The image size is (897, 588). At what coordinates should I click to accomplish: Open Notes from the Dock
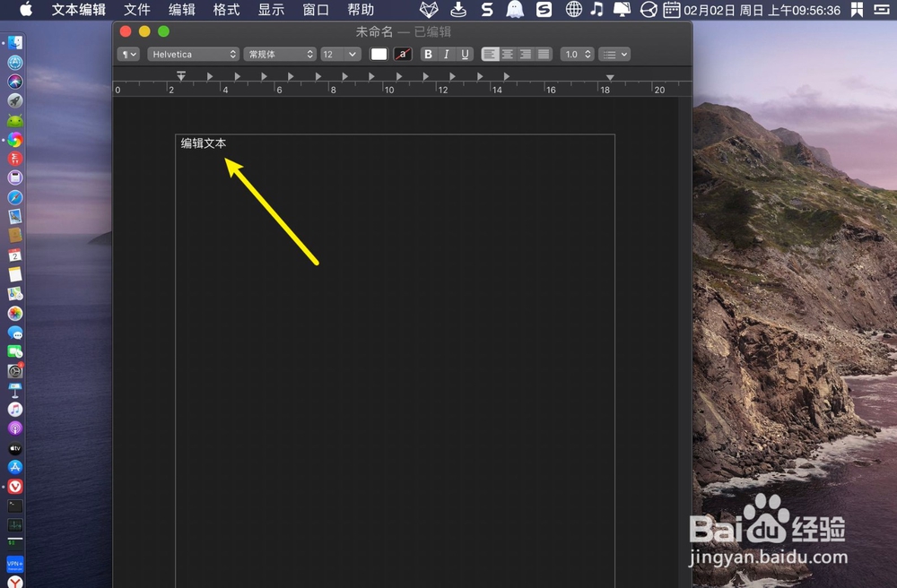tap(15, 275)
